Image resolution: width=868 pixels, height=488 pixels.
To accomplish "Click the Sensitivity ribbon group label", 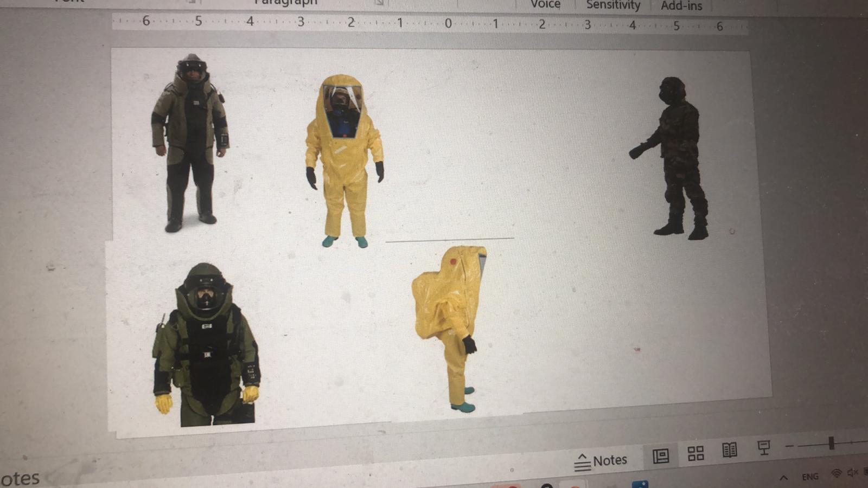I will (613, 5).
